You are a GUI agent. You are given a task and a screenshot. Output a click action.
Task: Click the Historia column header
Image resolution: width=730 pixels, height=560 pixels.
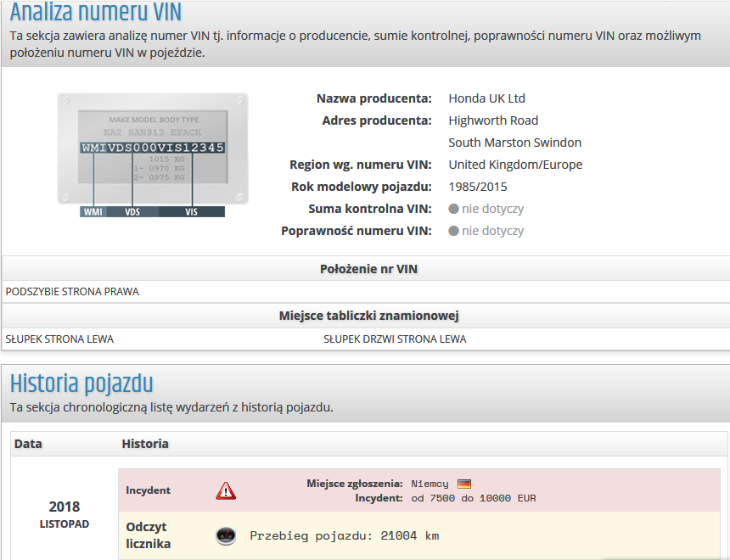click(x=145, y=444)
